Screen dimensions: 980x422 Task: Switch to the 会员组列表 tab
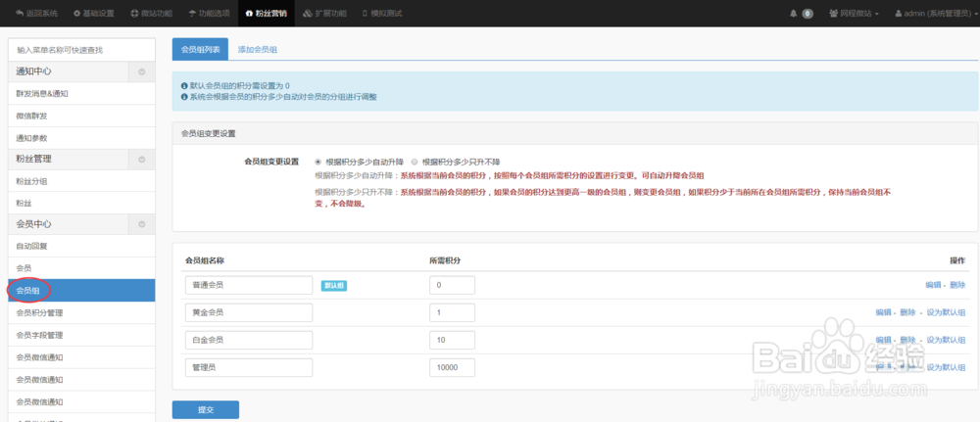pyautogui.click(x=201, y=49)
